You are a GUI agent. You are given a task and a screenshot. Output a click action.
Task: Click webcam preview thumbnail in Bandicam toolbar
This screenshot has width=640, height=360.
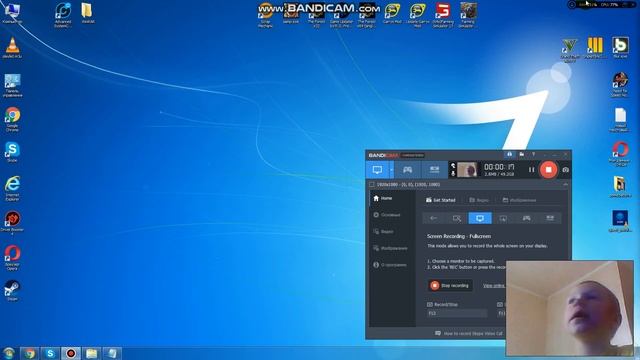pyautogui.click(x=467, y=170)
